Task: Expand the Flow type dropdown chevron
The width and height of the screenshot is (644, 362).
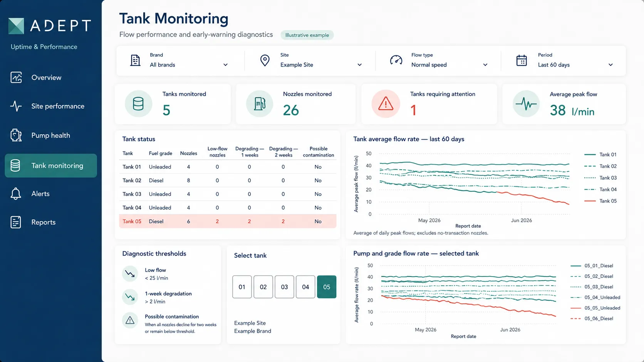Action: [x=485, y=65]
